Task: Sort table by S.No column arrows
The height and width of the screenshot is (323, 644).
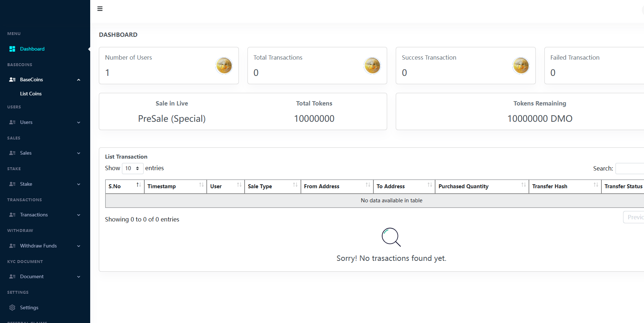Action: point(139,185)
